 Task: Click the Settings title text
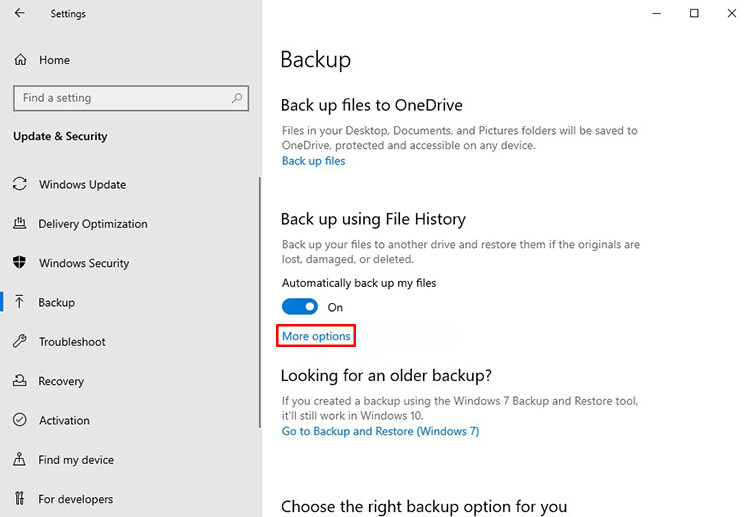tap(68, 14)
